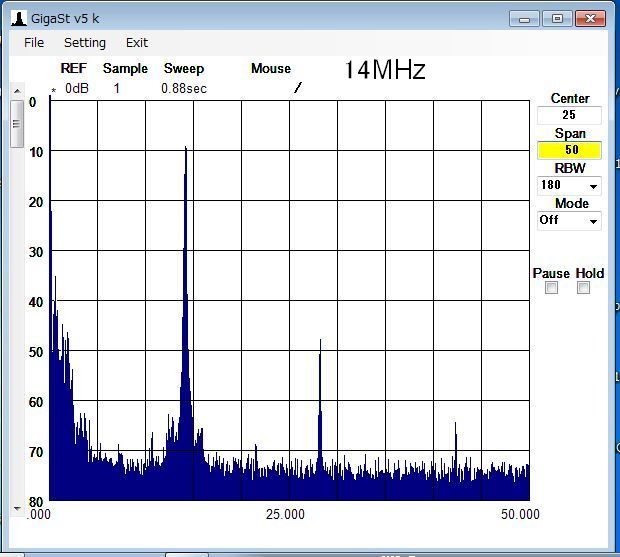620x557 pixels.
Task: Click the Center frequency input field
Action: (569, 115)
